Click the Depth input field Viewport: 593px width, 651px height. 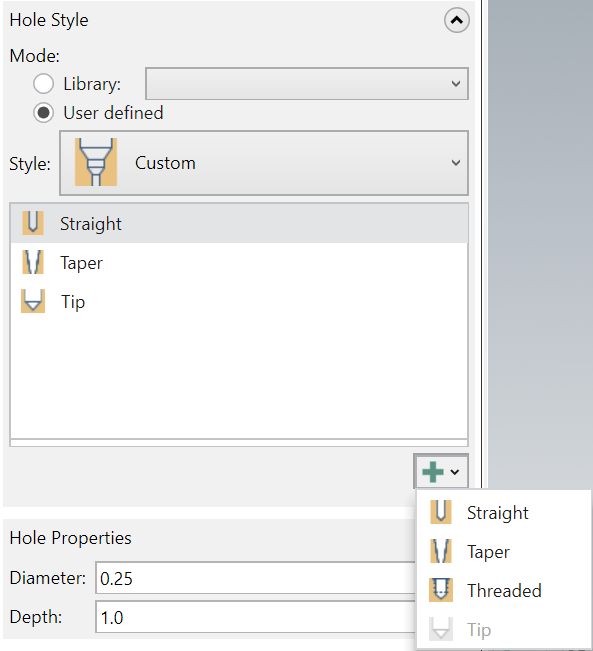[256, 617]
